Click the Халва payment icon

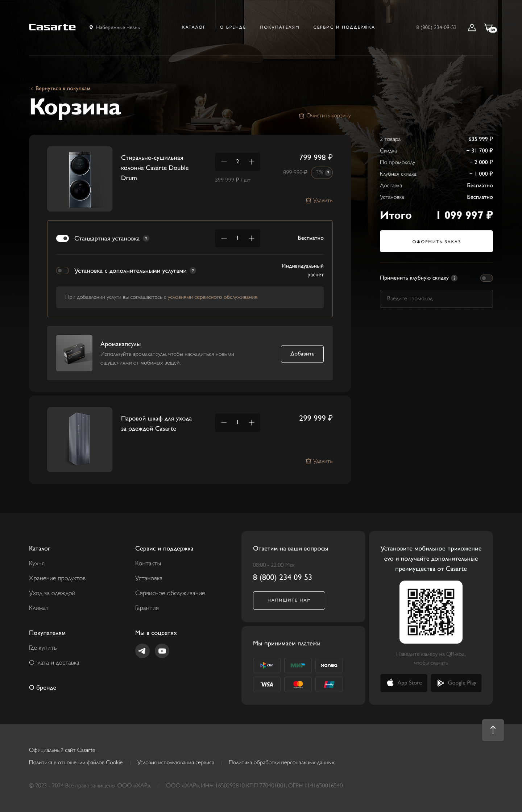pos(329,665)
